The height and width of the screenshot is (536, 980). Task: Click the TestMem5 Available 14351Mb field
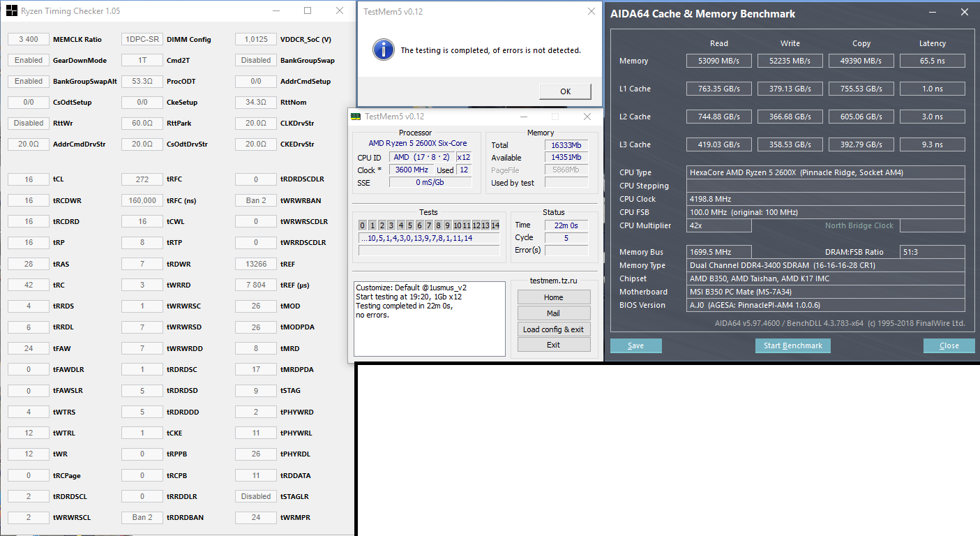pyautogui.click(x=566, y=157)
